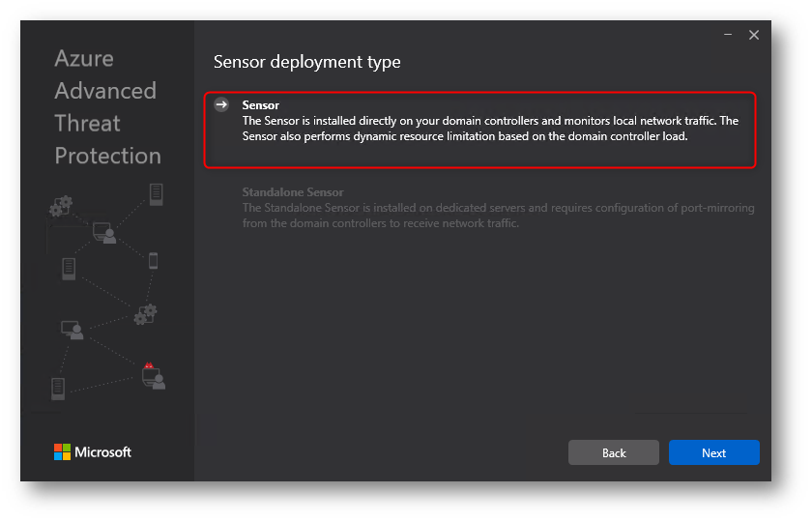Click the gears icon just below the phone
Viewport: 812px width, 522px height.
[x=146, y=314]
